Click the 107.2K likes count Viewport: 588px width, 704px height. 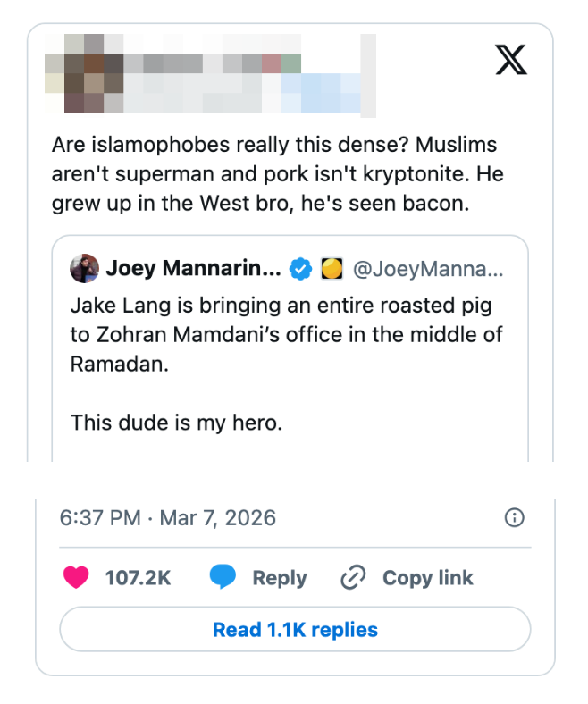[138, 578]
